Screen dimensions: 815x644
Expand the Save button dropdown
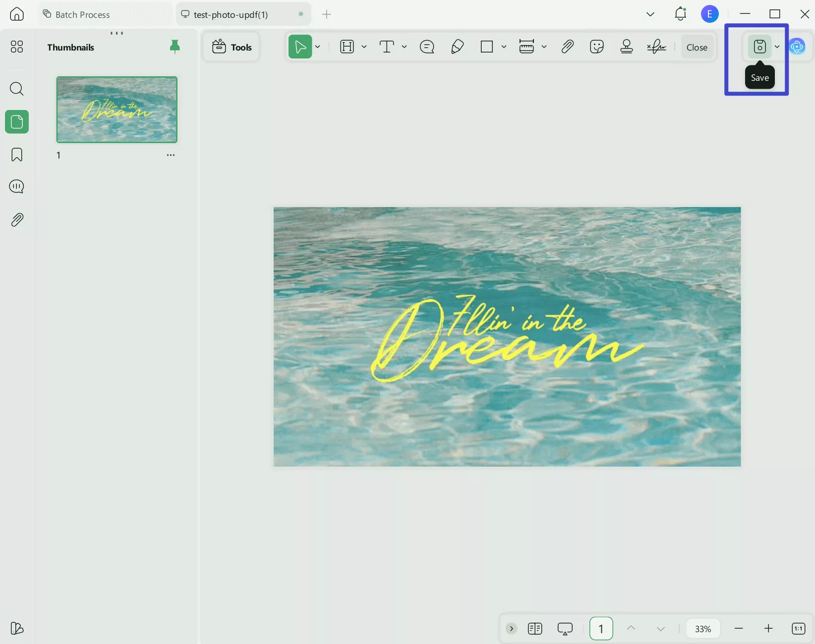tap(777, 47)
